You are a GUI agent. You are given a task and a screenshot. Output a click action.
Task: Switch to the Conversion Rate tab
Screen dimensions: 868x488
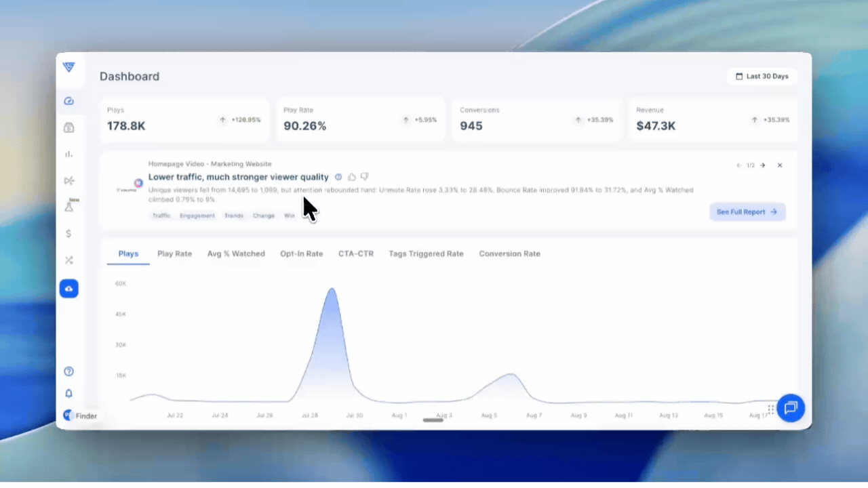coord(509,253)
